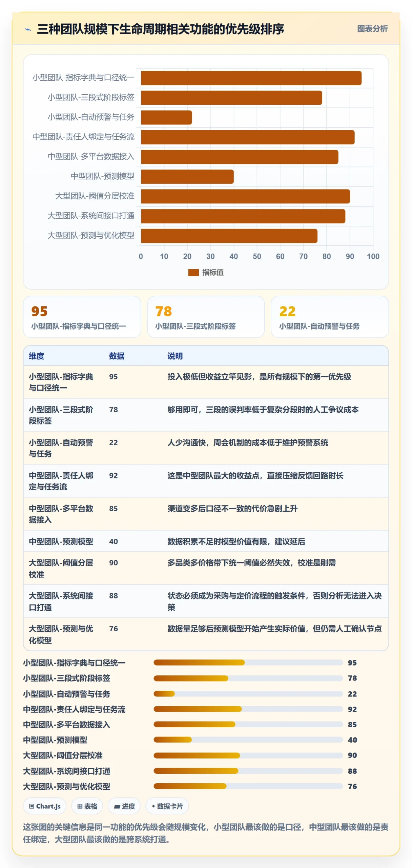Viewport: 412px width, 868px height.
Task: Click progress bar for 中型团队-预测模型
Action: 248,740
